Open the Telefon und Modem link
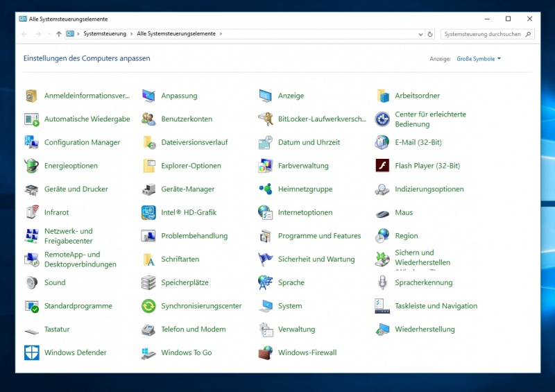 [x=194, y=330]
